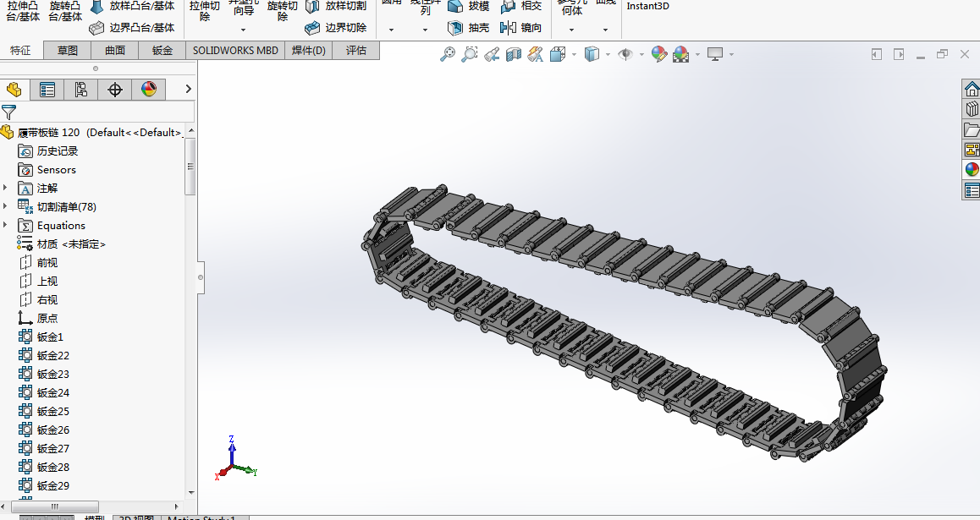Open the PropertyManager tab icon
Screen dimensions: 980x520
click(x=47, y=90)
